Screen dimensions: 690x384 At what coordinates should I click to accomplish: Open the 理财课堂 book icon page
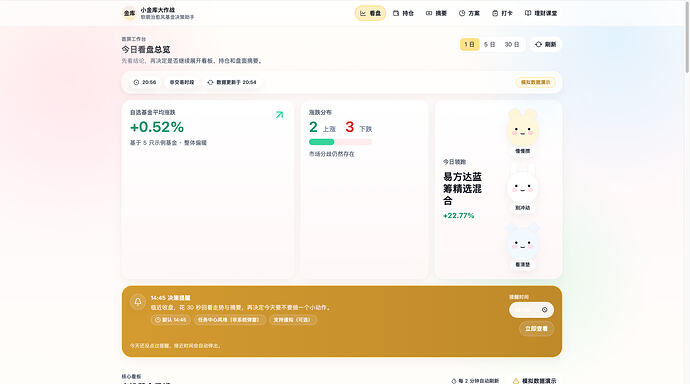(541, 13)
